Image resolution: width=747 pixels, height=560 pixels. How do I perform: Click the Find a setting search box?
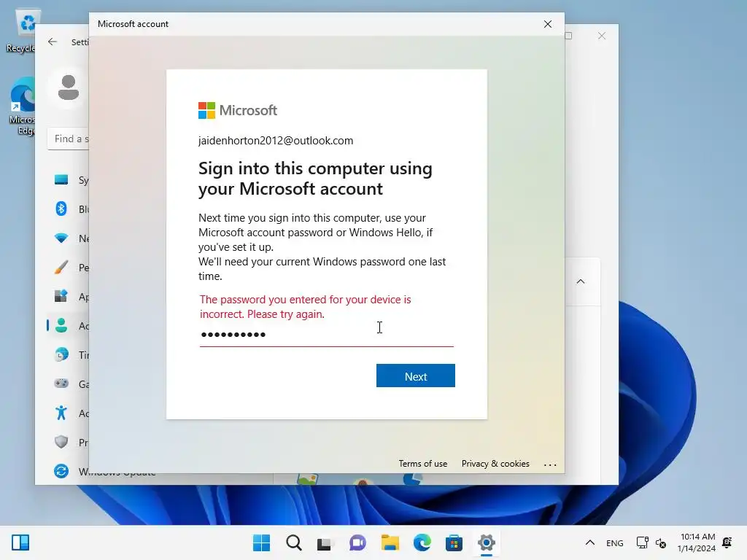pyautogui.click(x=69, y=139)
